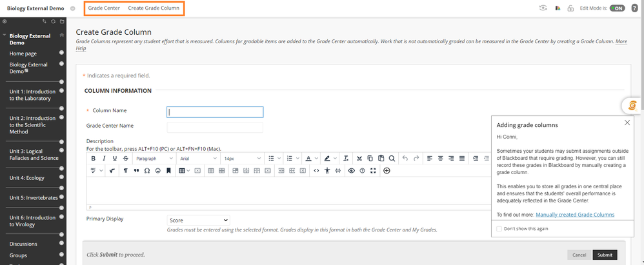Expand the editor to fullscreen
Viewport: 644px width, 265px height.
[373, 171]
